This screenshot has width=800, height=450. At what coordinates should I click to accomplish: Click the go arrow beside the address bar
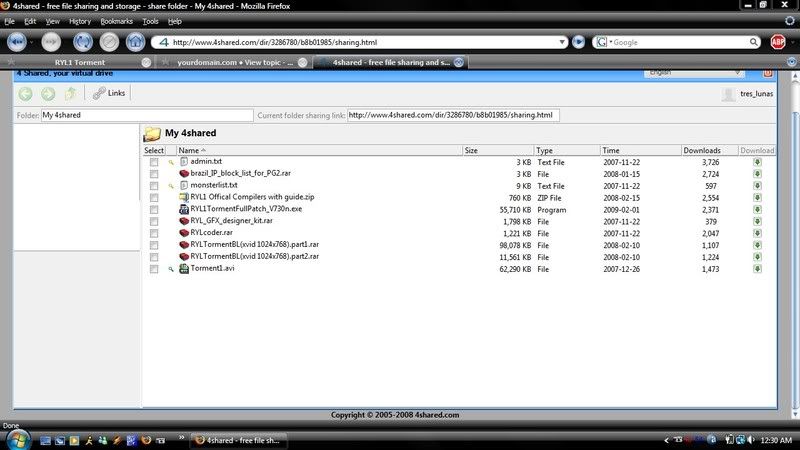(x=578, y=42)
